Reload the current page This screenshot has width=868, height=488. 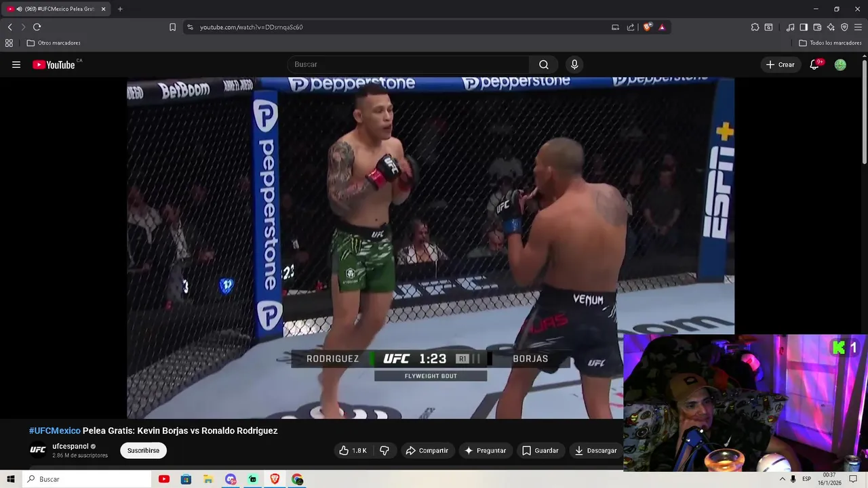37,27
